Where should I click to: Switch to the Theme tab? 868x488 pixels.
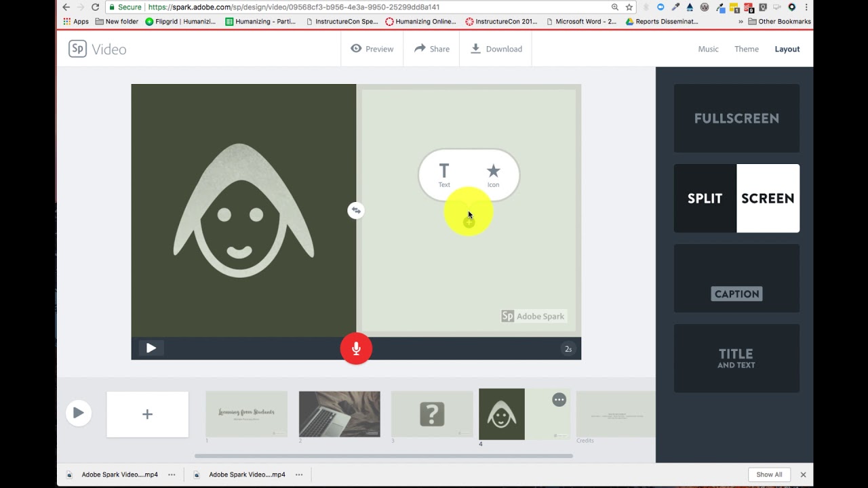(746, 49)
